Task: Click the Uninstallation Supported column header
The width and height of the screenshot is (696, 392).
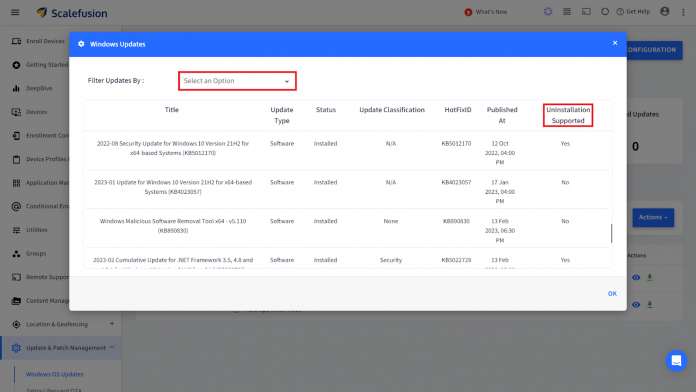Action: (x=568, y=115)
